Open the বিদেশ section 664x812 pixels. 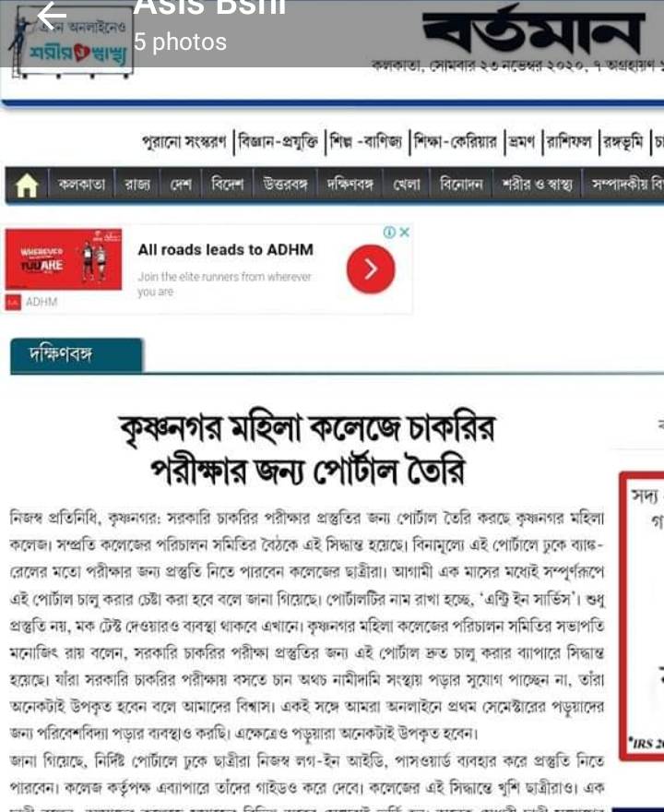coord(227,185)
